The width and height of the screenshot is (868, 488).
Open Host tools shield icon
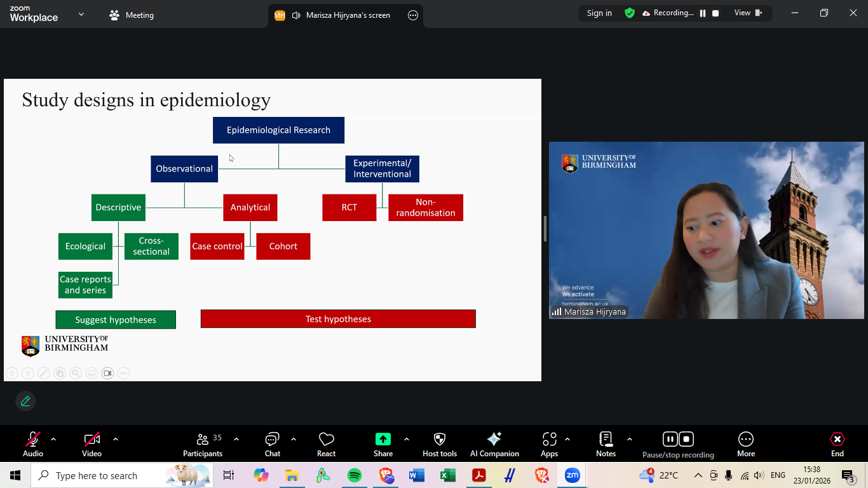coord(440,444)
